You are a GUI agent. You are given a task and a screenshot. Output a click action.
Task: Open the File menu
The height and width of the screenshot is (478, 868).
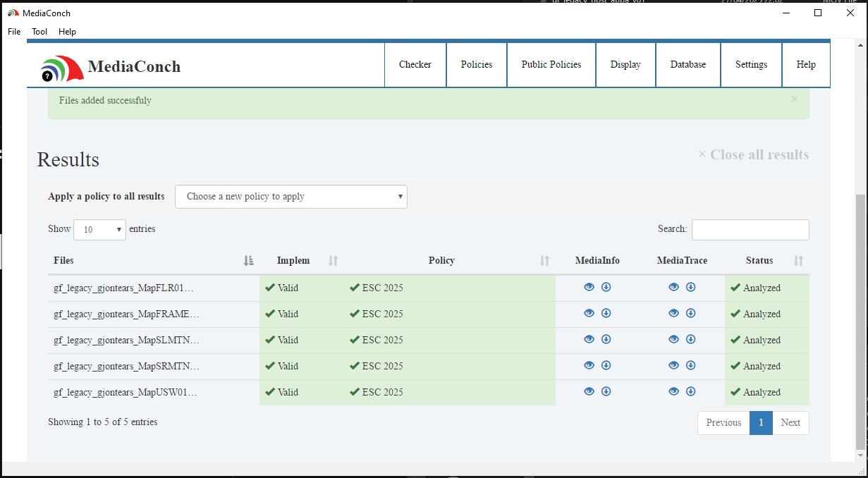point(14,32)
